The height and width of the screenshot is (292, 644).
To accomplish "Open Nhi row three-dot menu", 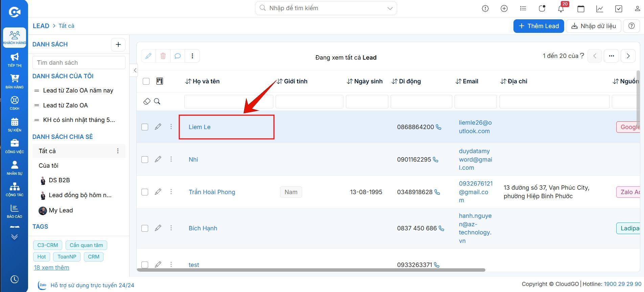I will [x=171, y=159].
